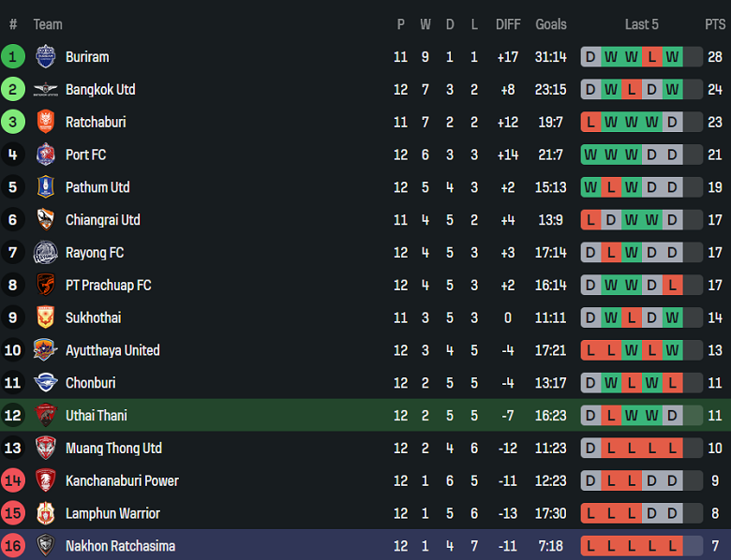This screenshot has width=731, height=560.
Task: Click the Pathum Utd crest icon
Action: 45,187
